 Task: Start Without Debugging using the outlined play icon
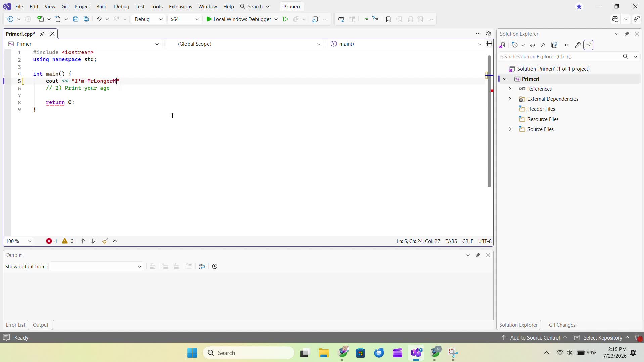pos(286,19)
